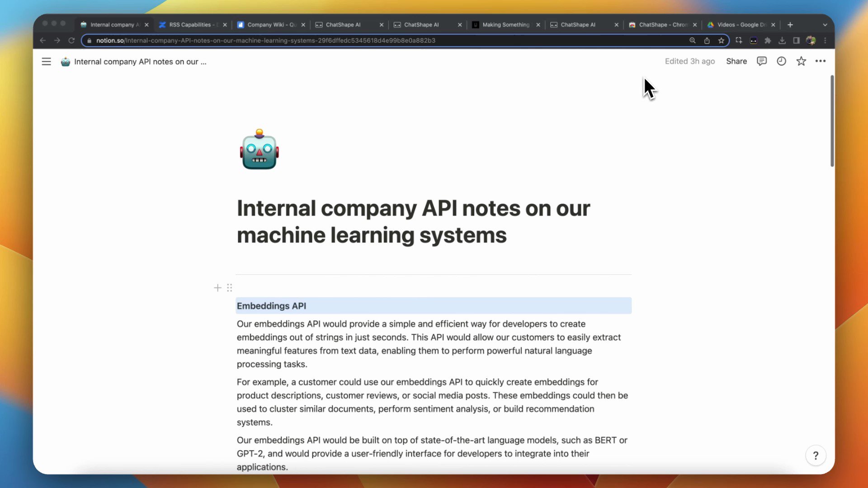
Task: Click the Share button
Action: [x=736, y=61]
